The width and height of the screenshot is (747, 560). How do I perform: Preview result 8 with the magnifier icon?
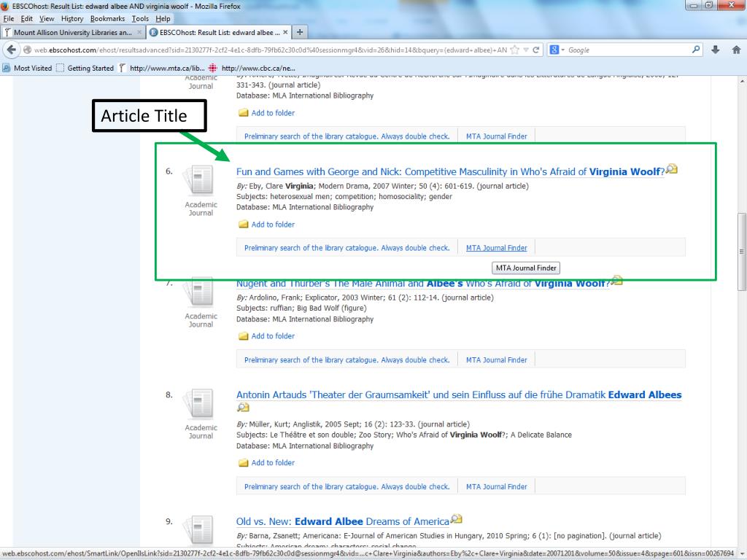pyautogui.click(x=243, y=408)
